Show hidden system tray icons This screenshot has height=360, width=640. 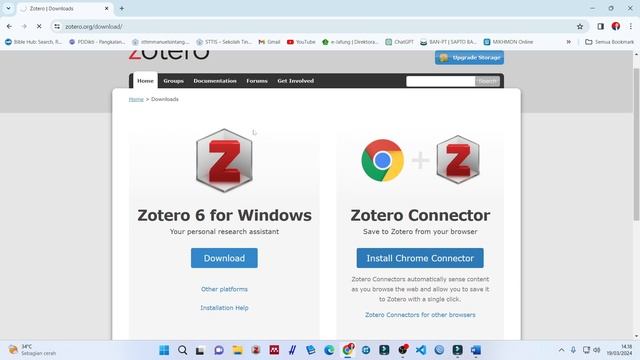pos(561,350)
